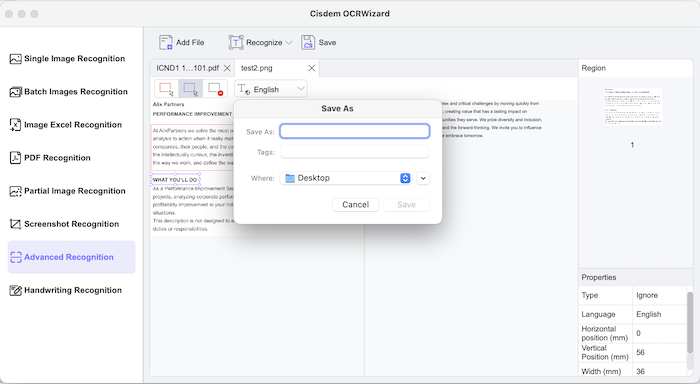Open the English language dropdown
The image size is (700, 384).
(x=271, y=89)
